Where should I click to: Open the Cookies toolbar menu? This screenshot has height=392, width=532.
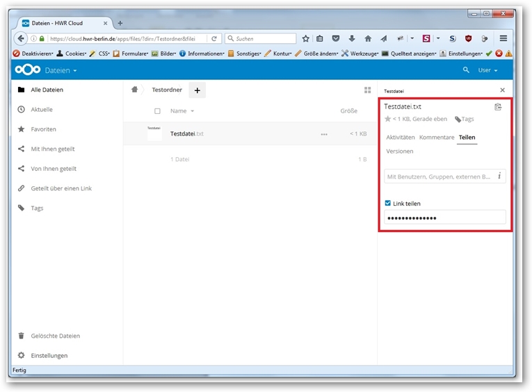(x=71, y=54)
